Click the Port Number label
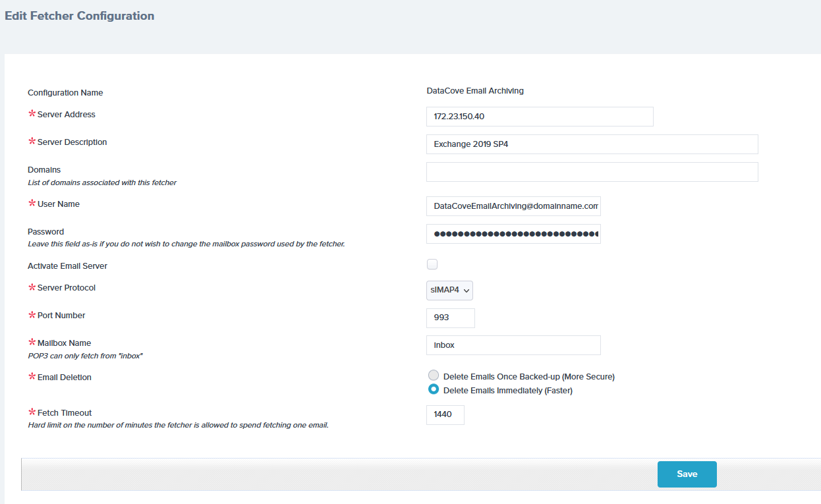821x504 pixels. 61,316
